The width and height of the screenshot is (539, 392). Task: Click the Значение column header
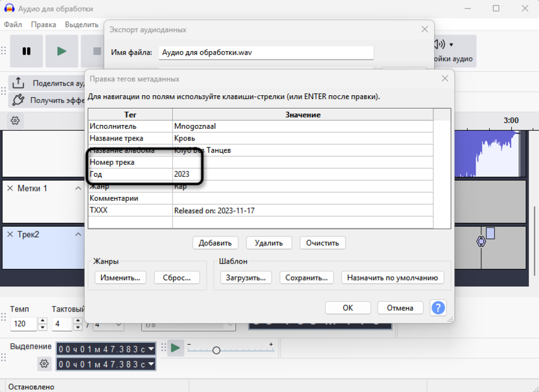[x=303, y=115]
